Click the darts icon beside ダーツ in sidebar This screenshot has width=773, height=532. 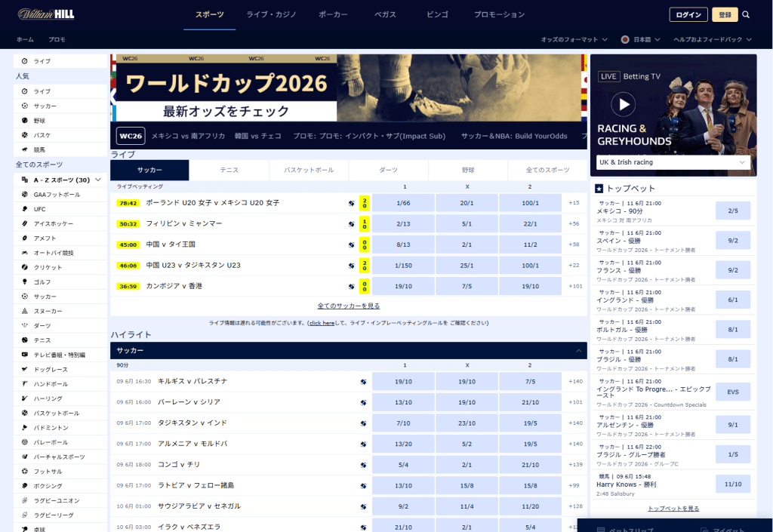point(25,325)
